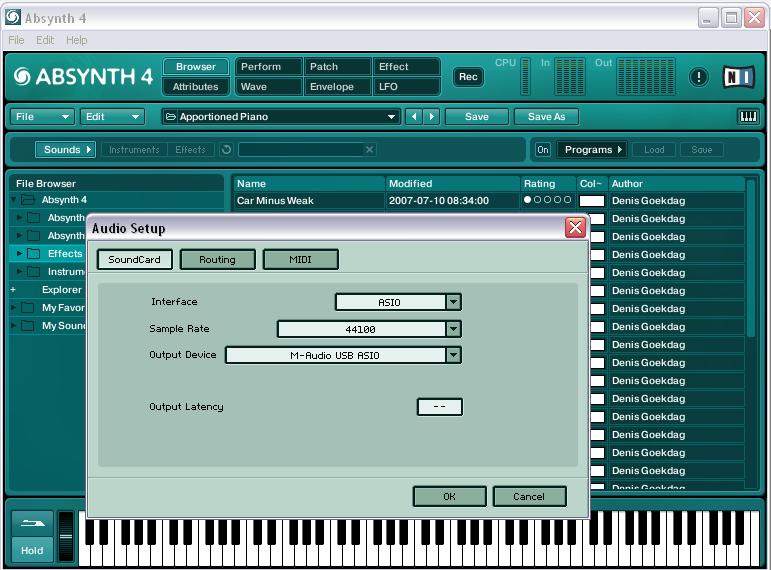Click the modulation wheel slider beside keyboard
The image size is (771, 570).
pos(66,537)
